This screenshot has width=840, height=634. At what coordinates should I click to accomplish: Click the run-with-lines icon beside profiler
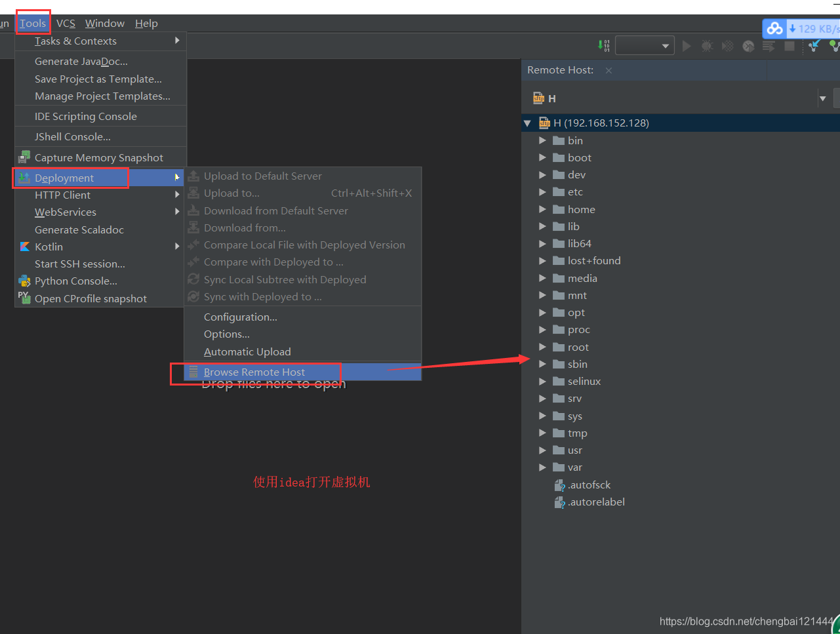(769, 46)
